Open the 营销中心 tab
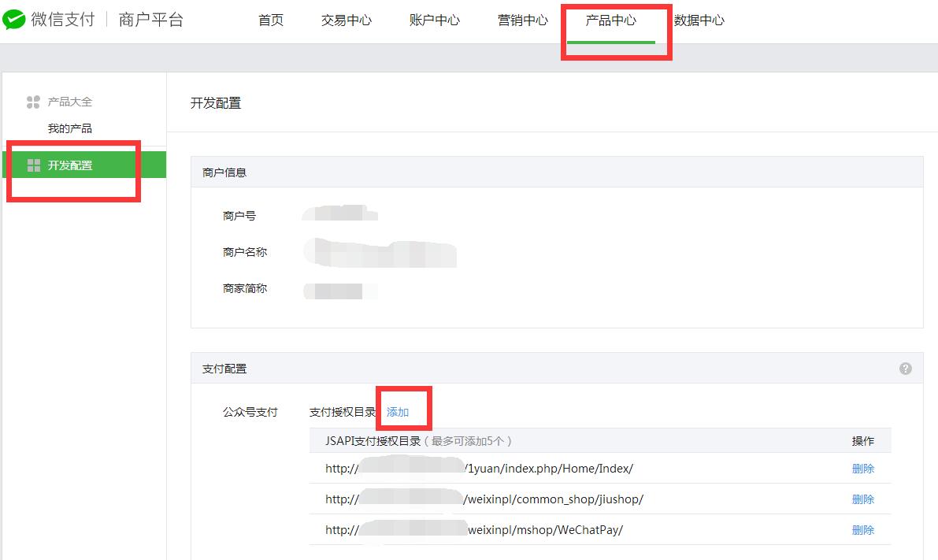Viewport: 938px width, 560px height. (522, 20)
